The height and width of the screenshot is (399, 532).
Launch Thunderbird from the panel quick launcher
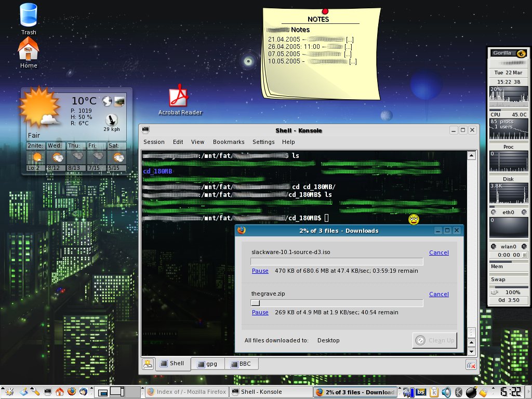tap(83, 392)
